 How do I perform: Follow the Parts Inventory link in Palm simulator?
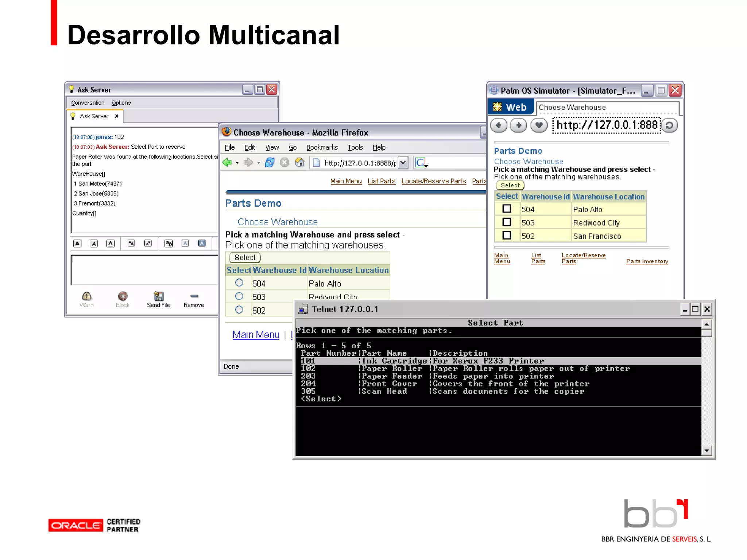coord(647,261)
